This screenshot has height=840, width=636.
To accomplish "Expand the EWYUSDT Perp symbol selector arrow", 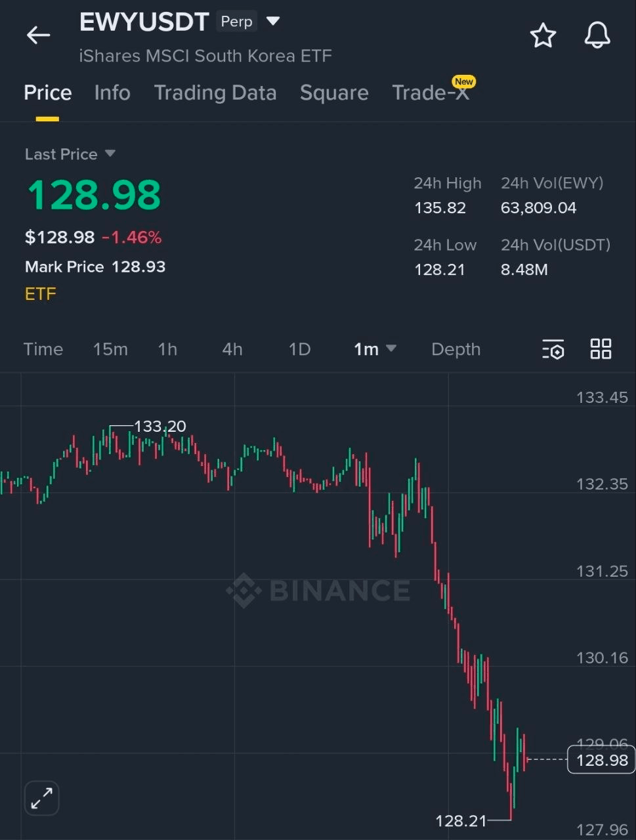I will [273, 22].
